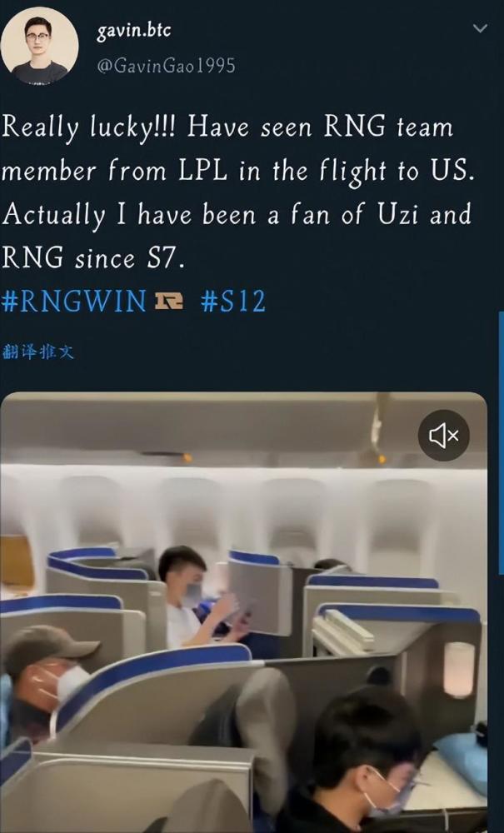Play the airplane cabin video

click(x=244, y=612)
